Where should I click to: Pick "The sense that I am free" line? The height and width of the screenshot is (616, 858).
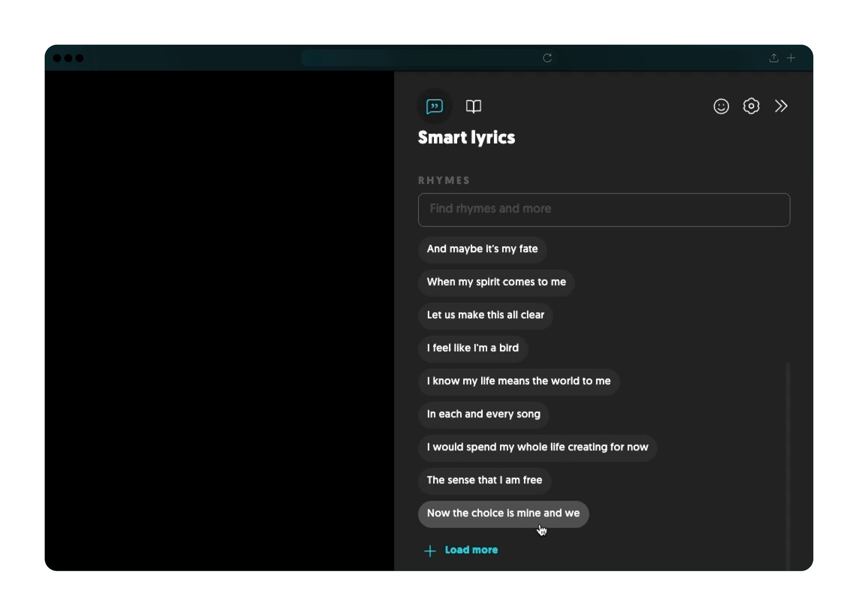click(484, 480)
